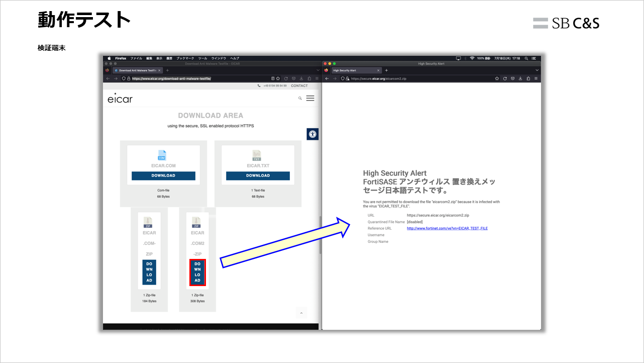Close the Download Anti Malware Testfile tab
The width and height of the screenshot is (644, 363).
159,70
